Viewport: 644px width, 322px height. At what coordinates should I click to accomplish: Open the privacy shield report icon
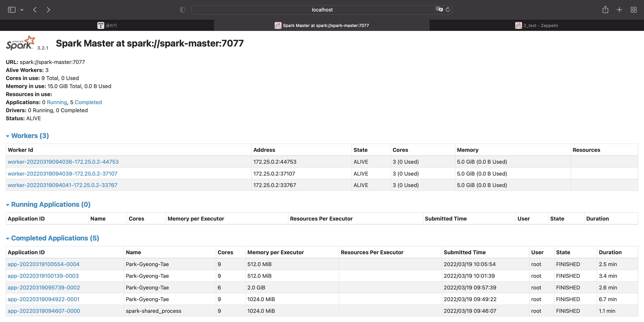click(x=182, y=10)
